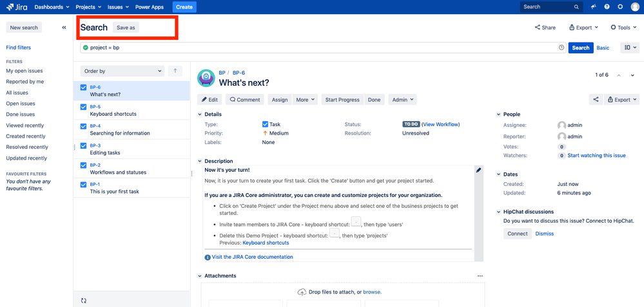Click Start watching this issue
The image size is (644, 307).
coord(596,155)
